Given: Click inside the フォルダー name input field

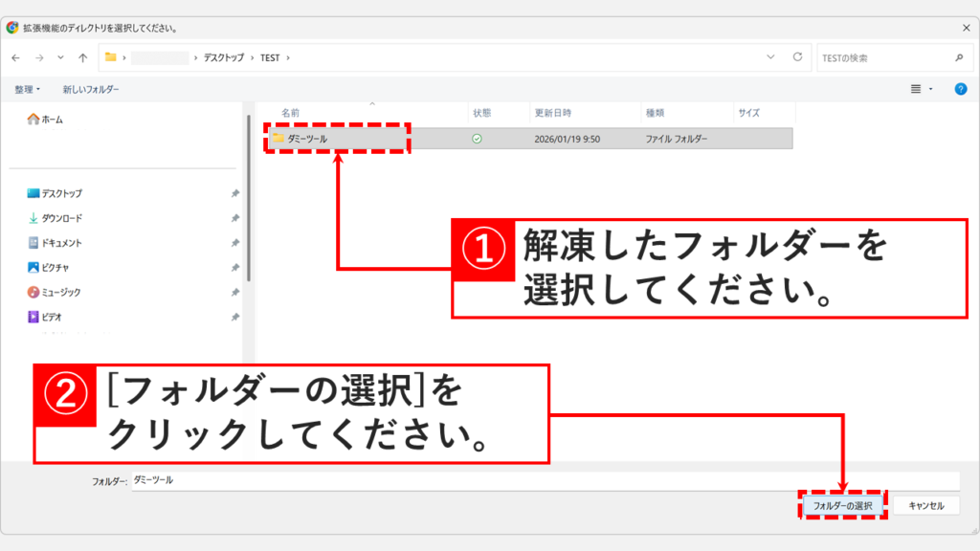Looking at the screenshot, I should coord(383,480).
